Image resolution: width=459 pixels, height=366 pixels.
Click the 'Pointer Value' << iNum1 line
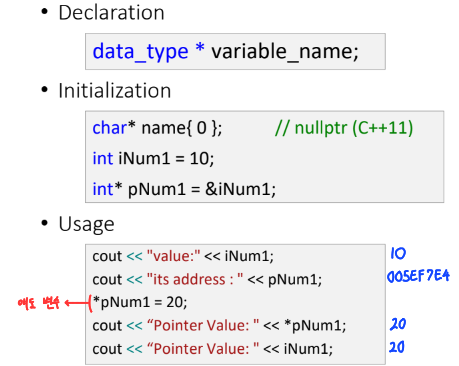(x=213, y=349)
